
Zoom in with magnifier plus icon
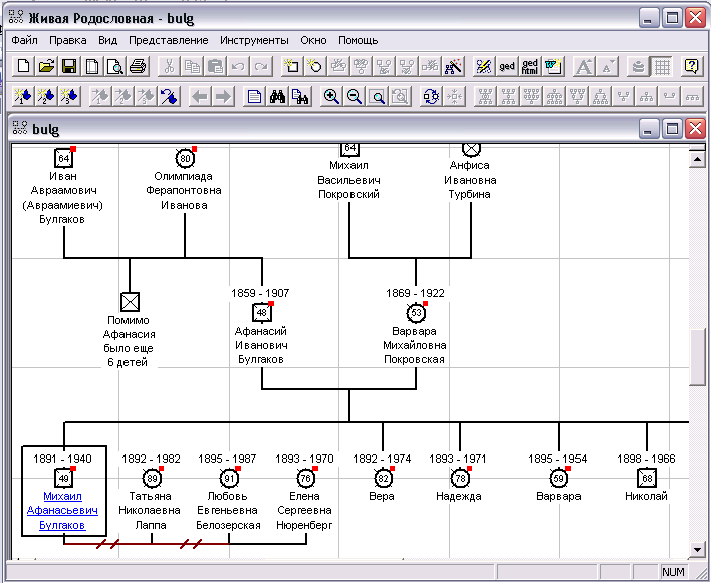(x=331, y=97)
